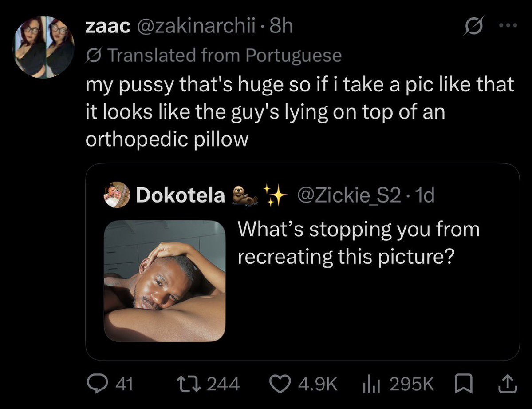Open the zaac display name
This screenshot has width=532, height=409.
[x=108, y=27]
